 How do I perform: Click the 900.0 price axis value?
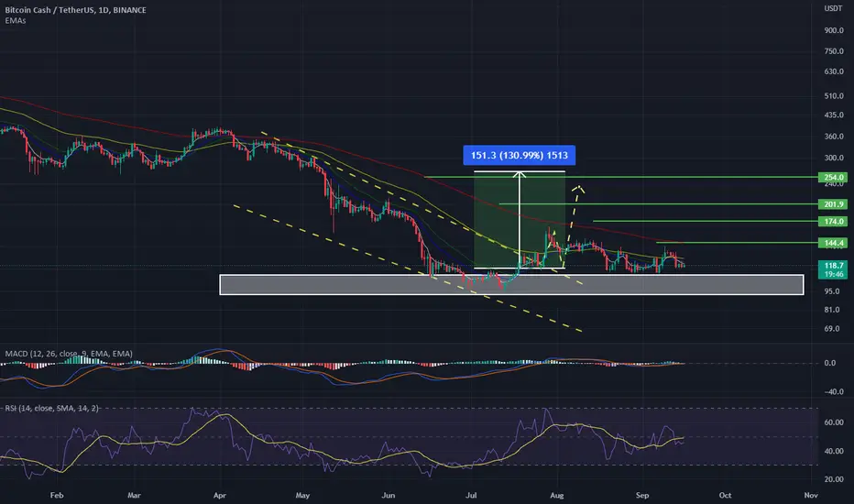click(x=834, y=30)
